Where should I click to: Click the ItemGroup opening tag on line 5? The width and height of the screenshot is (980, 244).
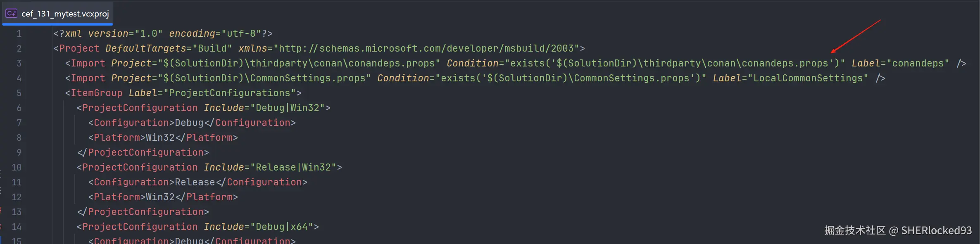(x=96, y=93)
